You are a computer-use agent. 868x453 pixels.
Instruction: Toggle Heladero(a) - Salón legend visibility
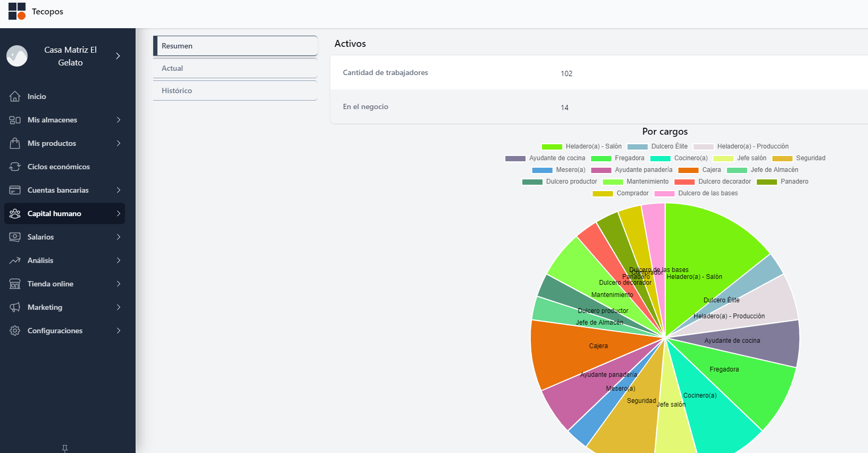[x=581, y=146]
